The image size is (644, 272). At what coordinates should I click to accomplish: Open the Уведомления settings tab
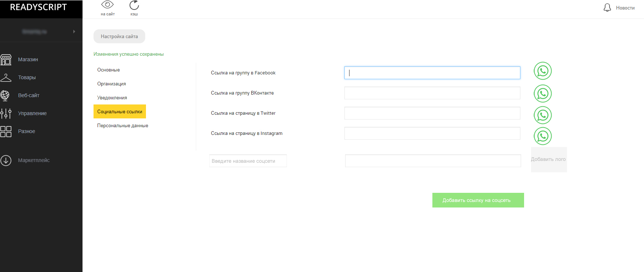pyautogui.click(x=112, y=98)
